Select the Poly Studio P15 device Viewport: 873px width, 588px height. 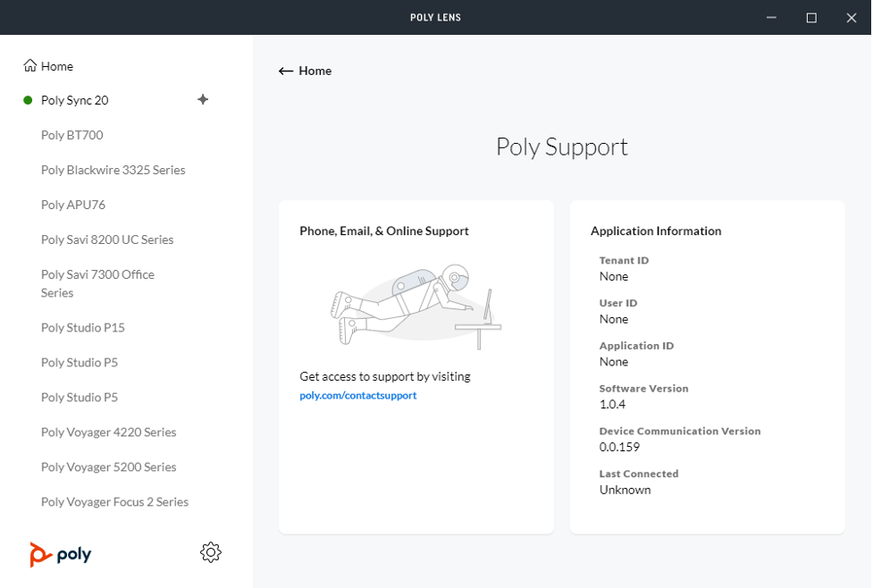(83, 328)
